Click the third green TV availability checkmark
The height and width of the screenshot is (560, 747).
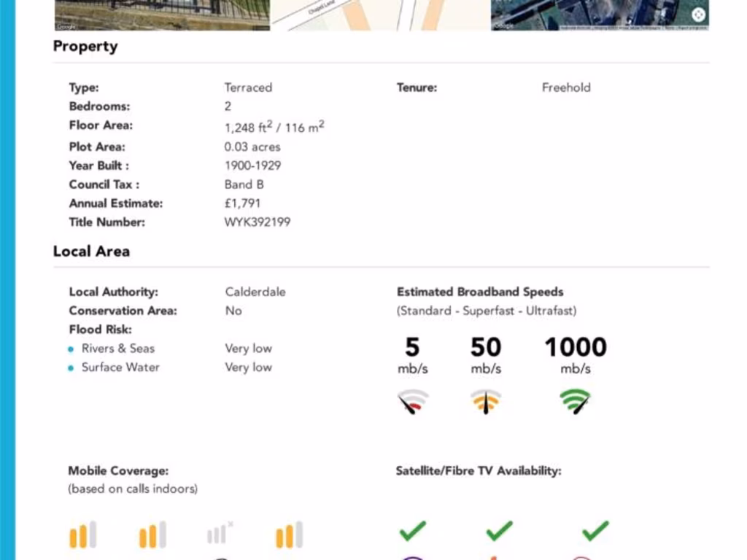coord(595,531)
